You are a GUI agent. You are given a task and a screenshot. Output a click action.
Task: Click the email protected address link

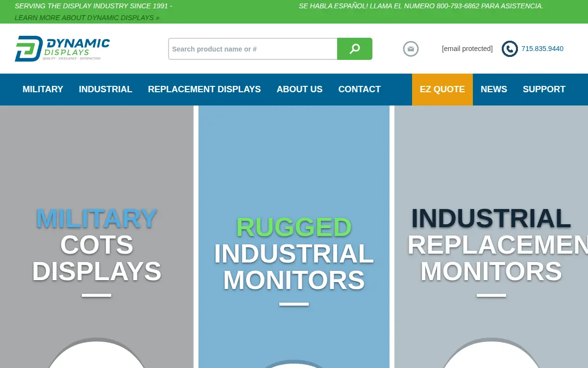point(467,49)
